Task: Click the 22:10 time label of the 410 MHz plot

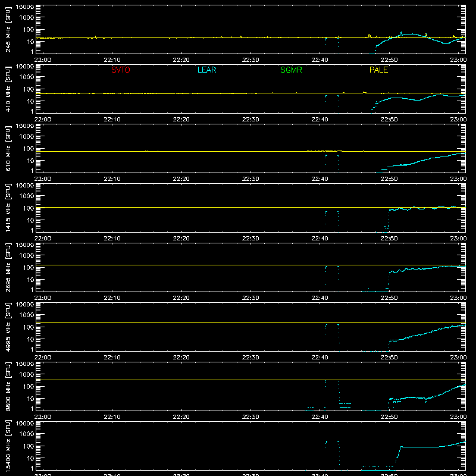Action: point(112,120)
